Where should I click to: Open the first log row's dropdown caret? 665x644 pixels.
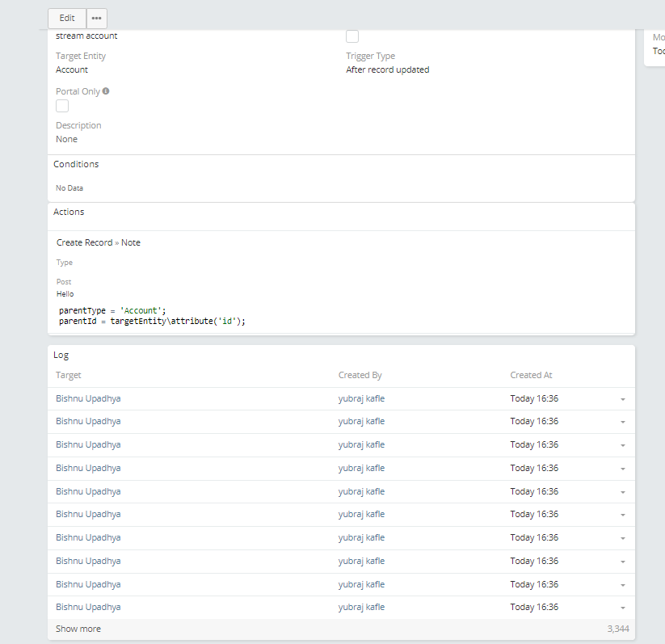click(x=622, y=399)
